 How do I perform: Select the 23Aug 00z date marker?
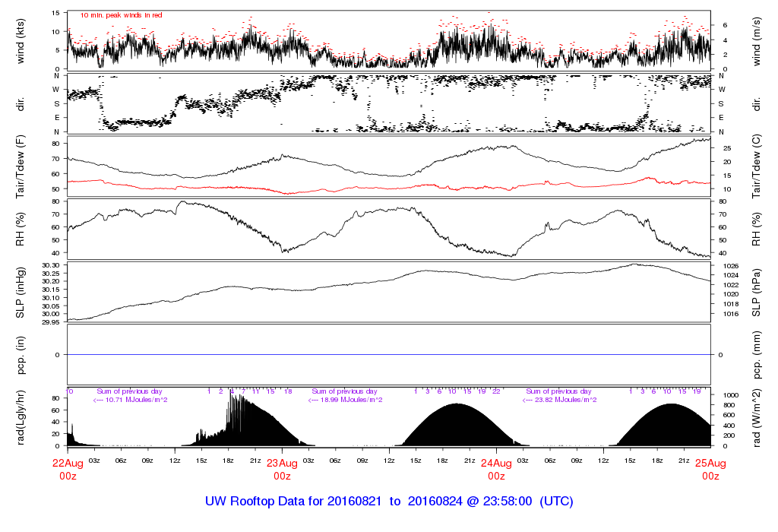pyautogui.click(x=282, y=469)
